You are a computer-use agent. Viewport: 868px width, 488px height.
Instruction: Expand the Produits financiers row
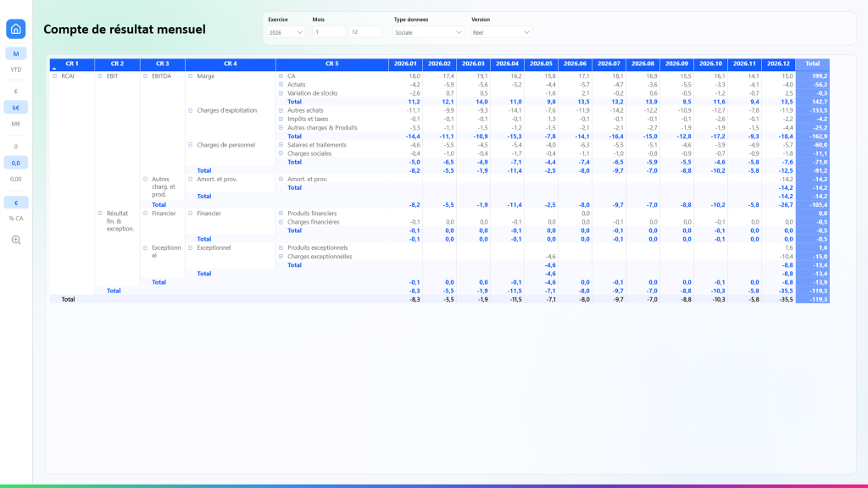point(281,213)
